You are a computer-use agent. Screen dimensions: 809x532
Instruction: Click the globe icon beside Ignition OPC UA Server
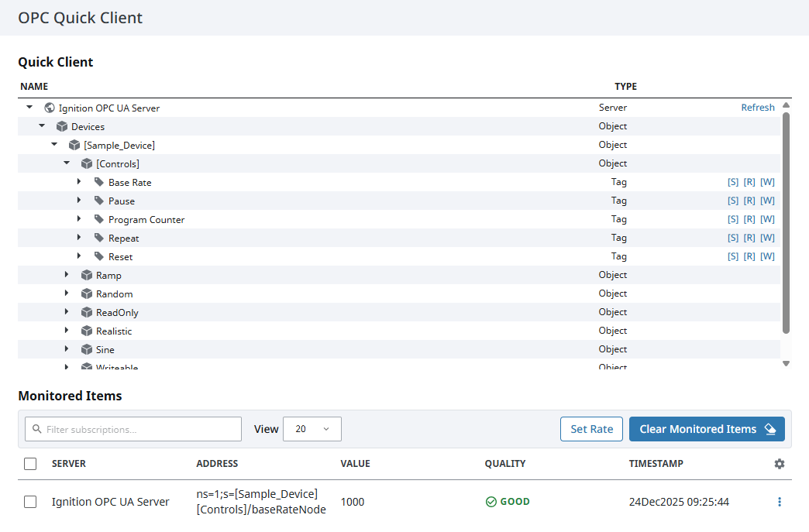(50, 108)
